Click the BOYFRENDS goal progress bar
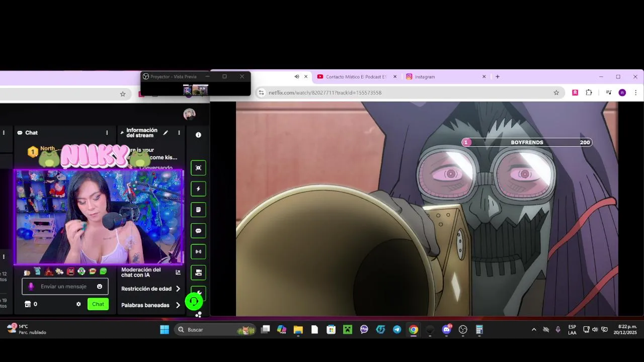 [x=527, y=142]
